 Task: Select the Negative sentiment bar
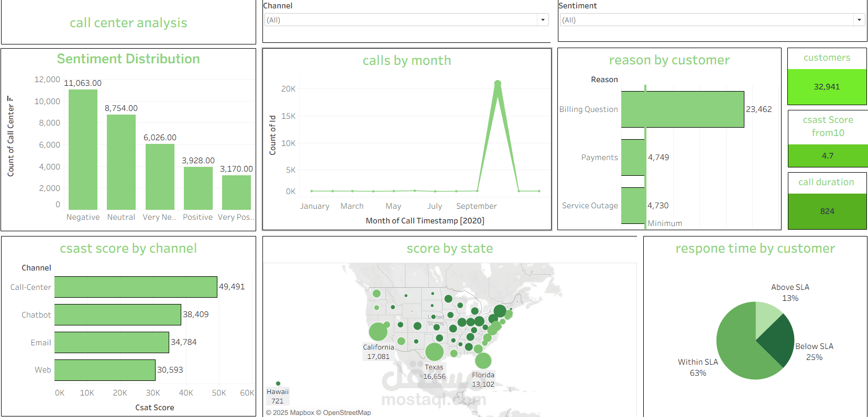[83, 150]
